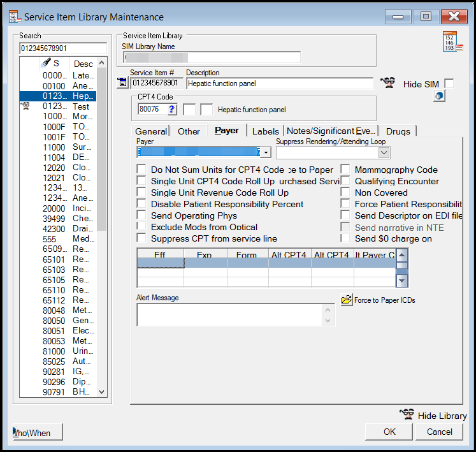Click the CPT4 Code field 80076

(153, 109)
